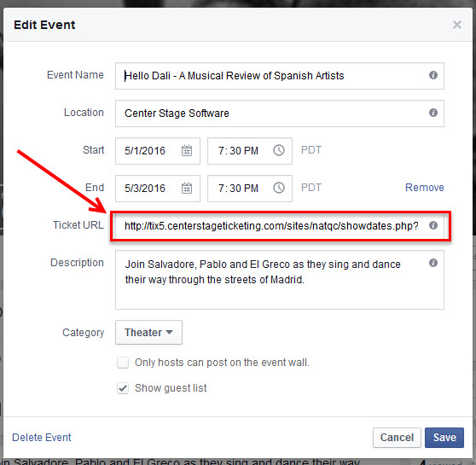476x465 pixels.
Task: Close the Edit Event dialog
Action: [457, 25]
